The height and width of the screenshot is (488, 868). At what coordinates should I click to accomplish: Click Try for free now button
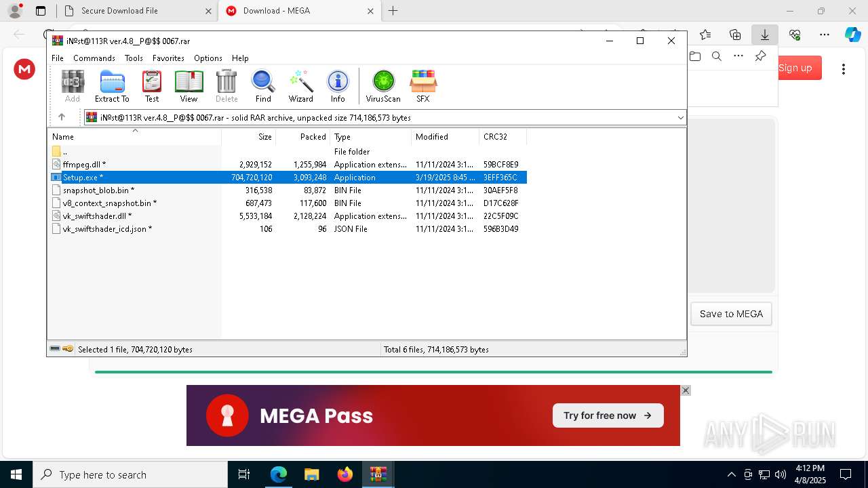(608, 415)
